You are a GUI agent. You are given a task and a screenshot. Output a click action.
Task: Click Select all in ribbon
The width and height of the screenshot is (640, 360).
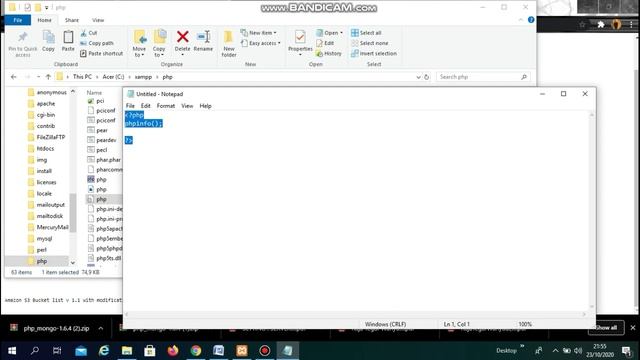tap(366, 33)
